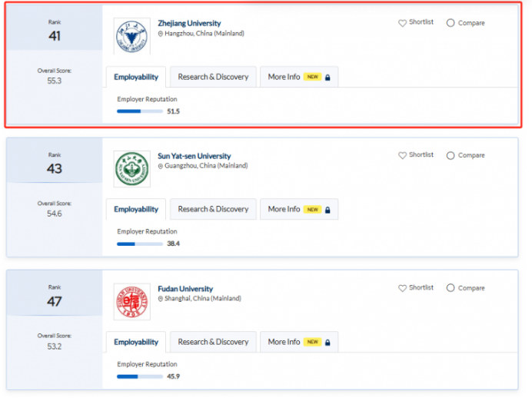Click the Fudan University logo
Screen dimensions: 532x404
coord(132,302)
